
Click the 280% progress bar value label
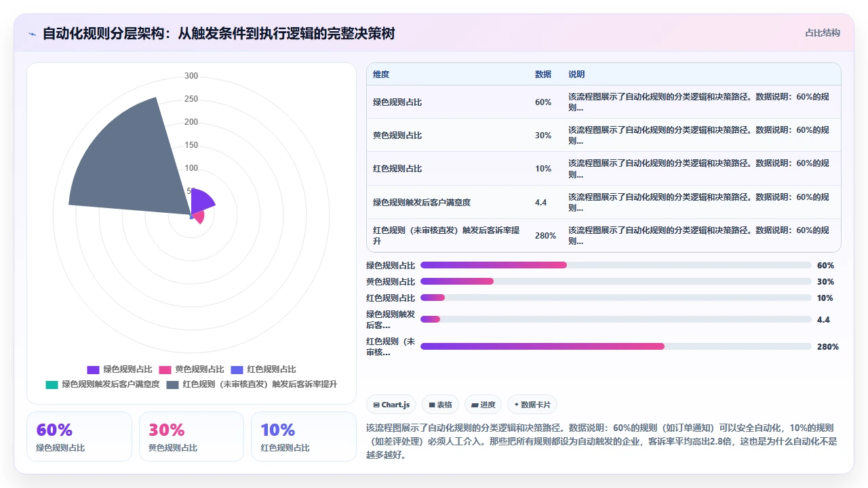pyautogui.click(x=828, y=346)
